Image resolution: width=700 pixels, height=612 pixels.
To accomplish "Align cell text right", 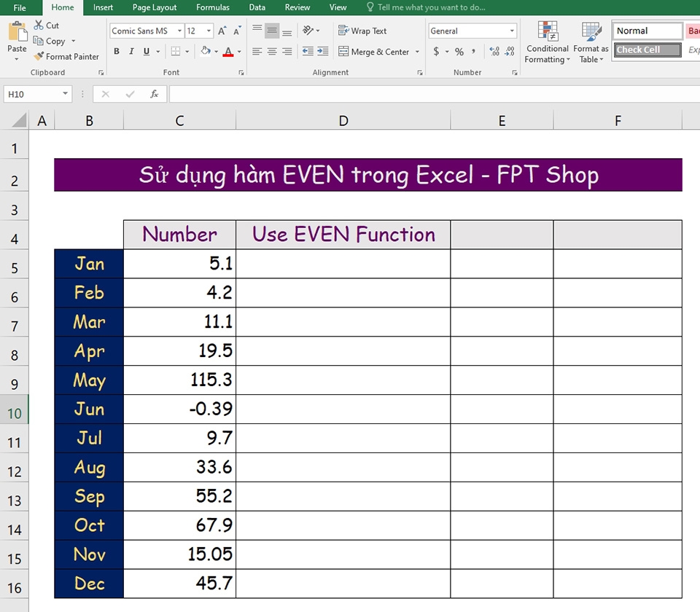I will [x=287, y=51].
